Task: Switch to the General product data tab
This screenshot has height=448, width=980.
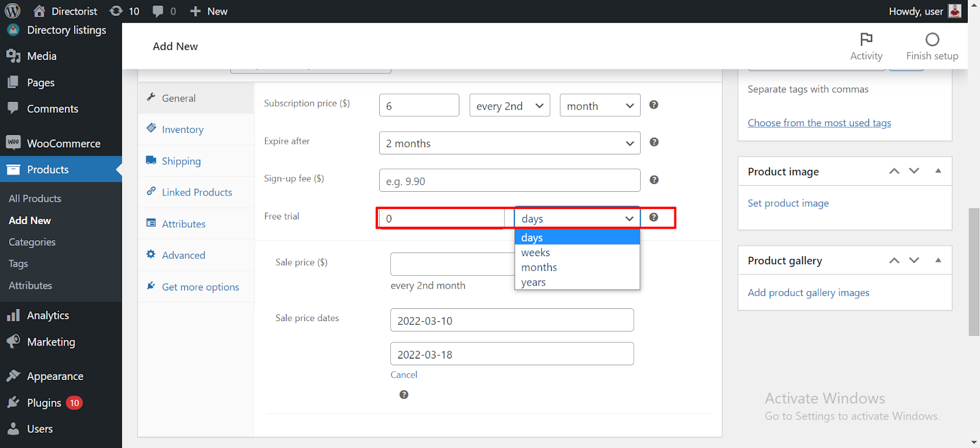Action: (196, 98)
